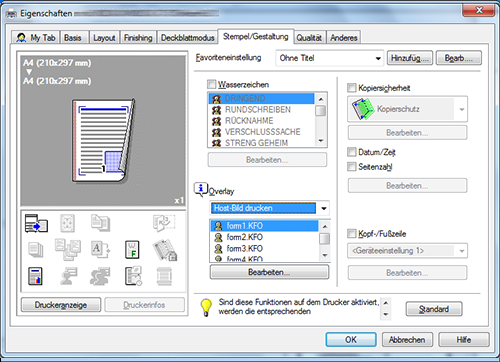This screenshot has height=362, width=500.
Task: Select form3.KFO in overlay list
Action: [x=265, y=249]
